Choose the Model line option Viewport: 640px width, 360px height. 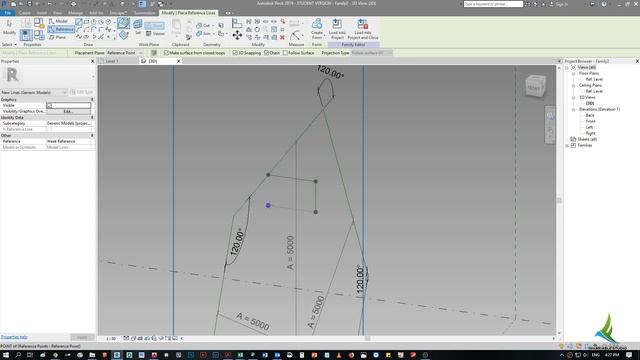[x=58, y=21]
